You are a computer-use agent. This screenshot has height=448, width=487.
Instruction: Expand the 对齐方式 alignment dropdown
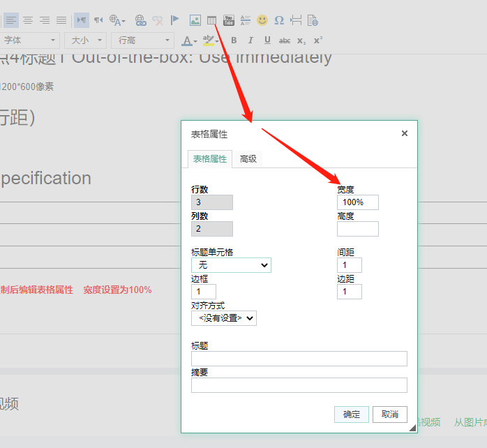click(x=223, y=318)
